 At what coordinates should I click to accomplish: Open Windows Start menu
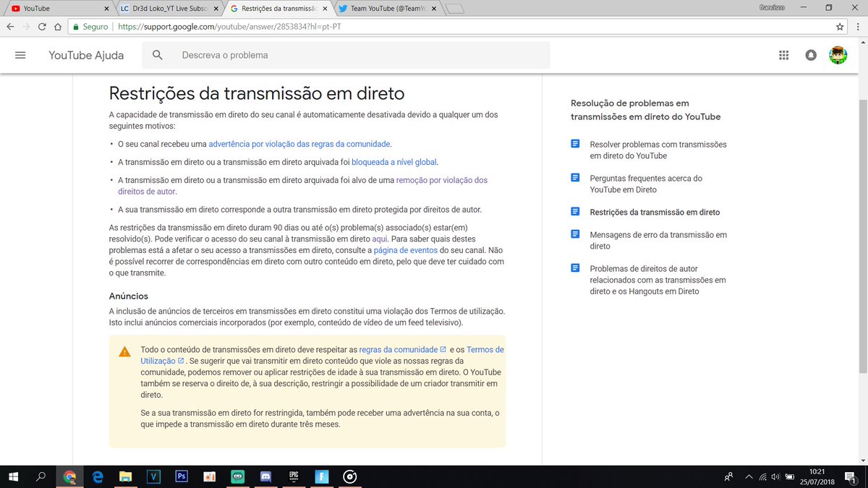point(14,476)
